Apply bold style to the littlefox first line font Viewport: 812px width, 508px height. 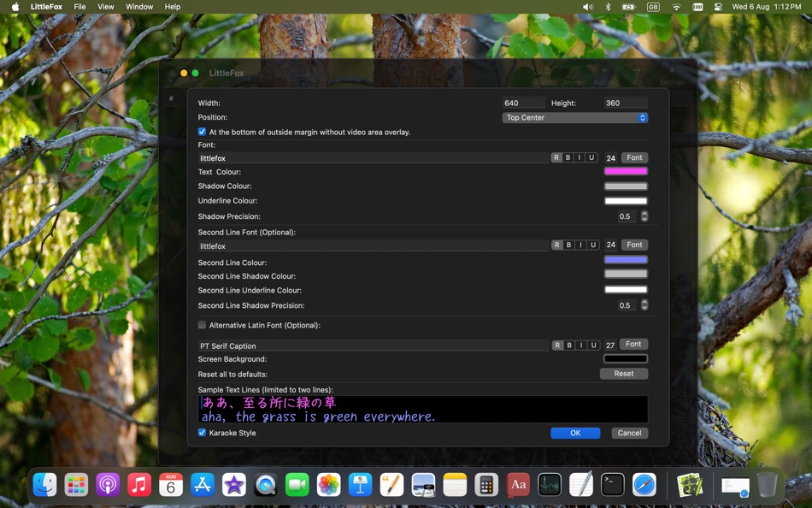[x=568, y=157]
